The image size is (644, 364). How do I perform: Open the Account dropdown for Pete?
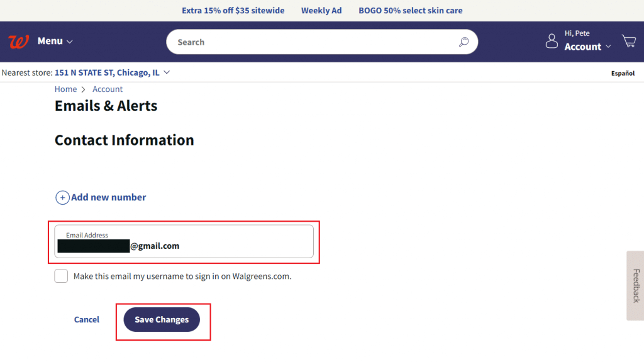click(587, 47)
